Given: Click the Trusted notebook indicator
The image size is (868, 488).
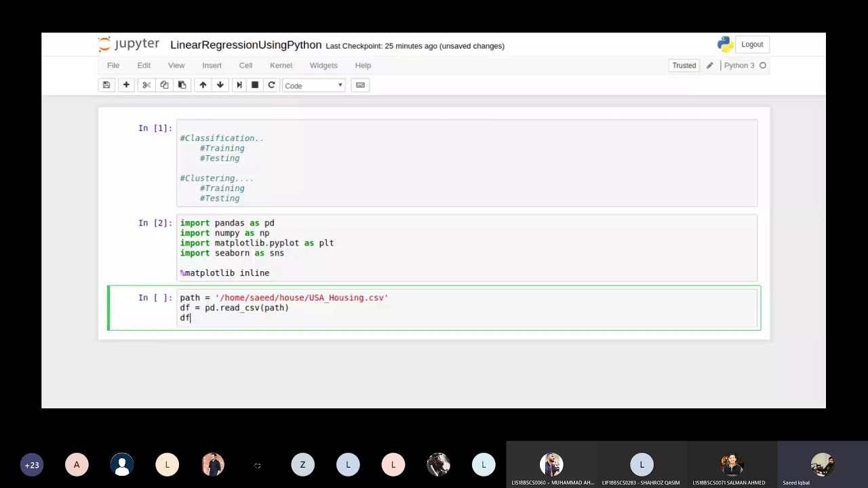Looking at the screenshot, I should (x=684, y=66).
